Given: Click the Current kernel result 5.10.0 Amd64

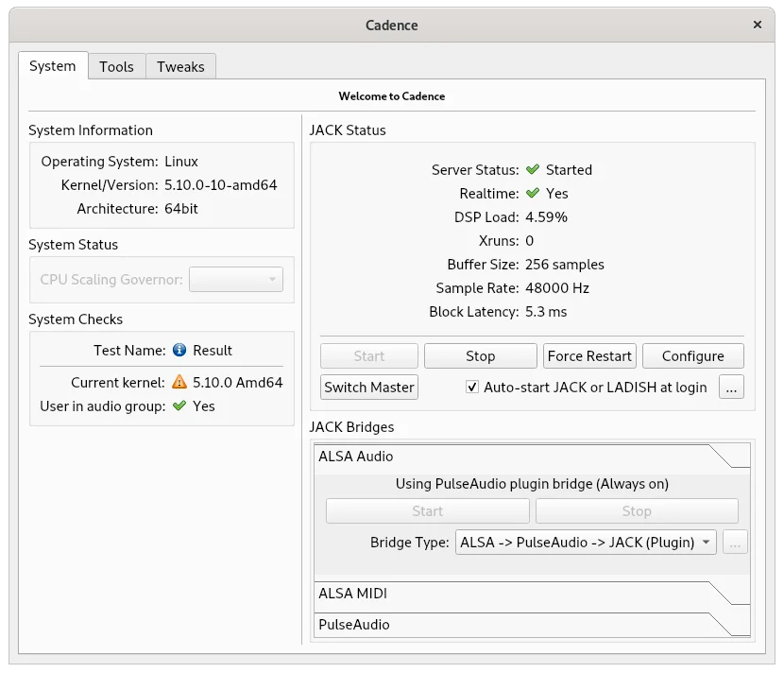Looking at the screenshot, I should 237,382.
